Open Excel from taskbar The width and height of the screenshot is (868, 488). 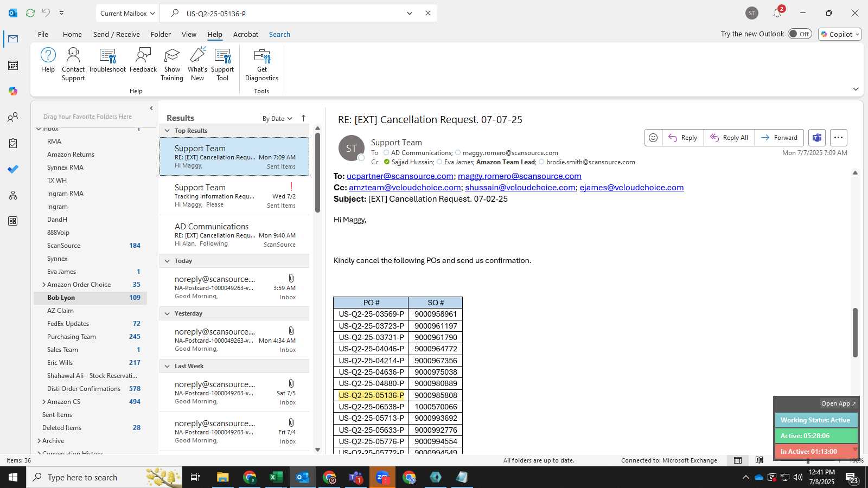point(276,477)
